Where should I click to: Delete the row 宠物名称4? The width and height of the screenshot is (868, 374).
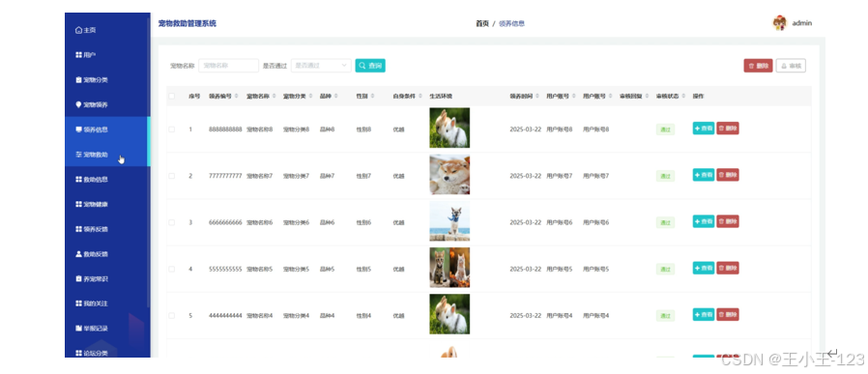coord(728,314)
